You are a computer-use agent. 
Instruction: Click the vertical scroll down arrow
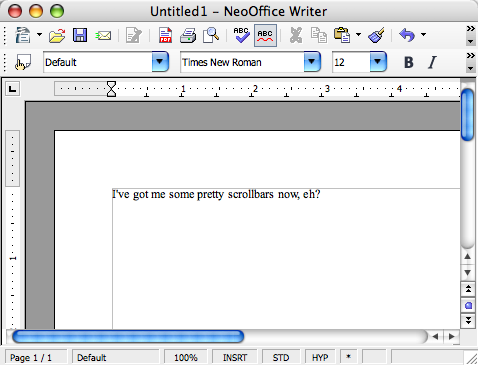[467, 273]
